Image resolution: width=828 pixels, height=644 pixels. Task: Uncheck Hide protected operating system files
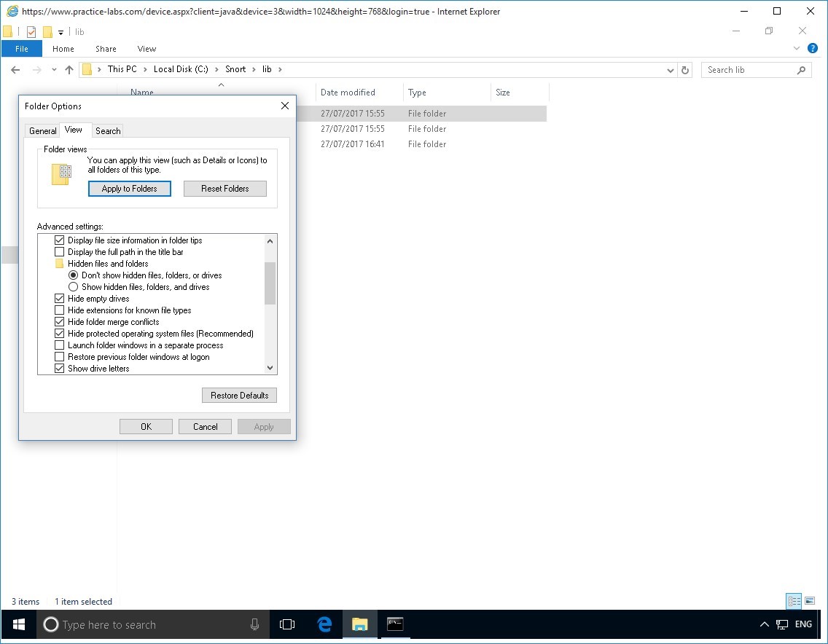(60, 334)
